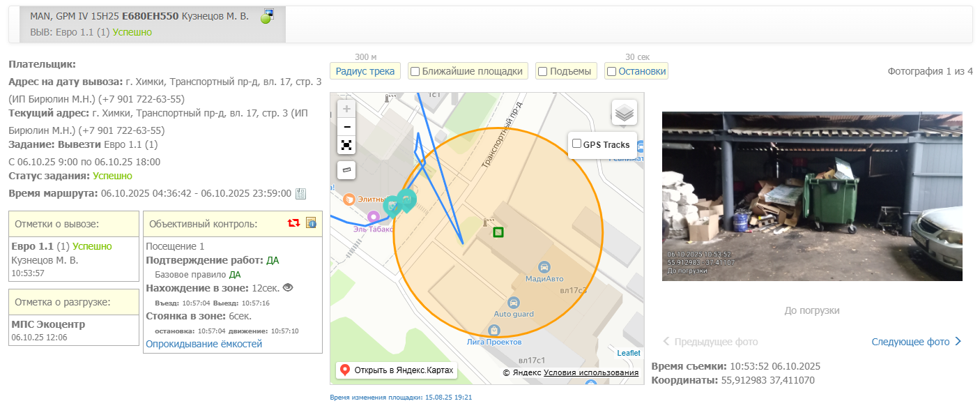Open the map layers selector
The image size is (980, 408).
(625, 112)
